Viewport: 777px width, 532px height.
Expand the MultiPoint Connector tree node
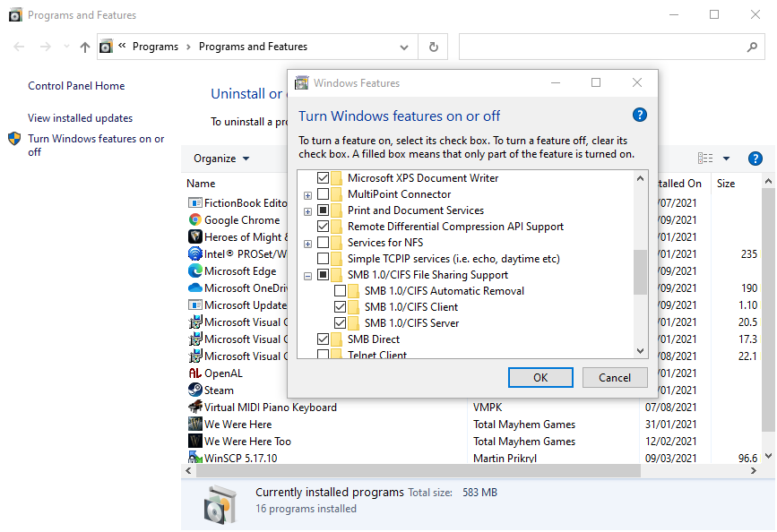click(x=307, y=194)
